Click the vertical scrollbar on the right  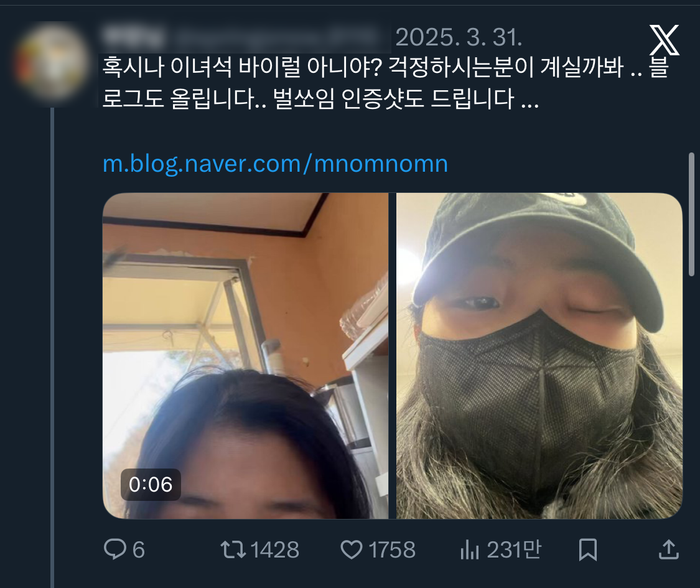click(691, 213)
